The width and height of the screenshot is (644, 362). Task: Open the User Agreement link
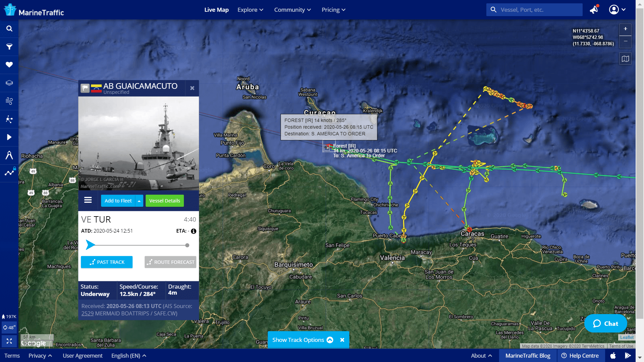(83, 356)
